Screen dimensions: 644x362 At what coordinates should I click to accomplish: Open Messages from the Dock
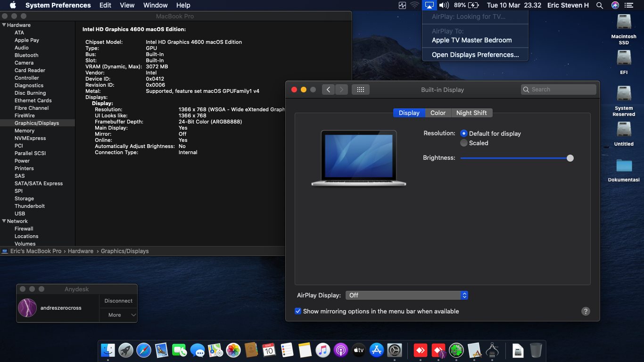tap(198, 350)
